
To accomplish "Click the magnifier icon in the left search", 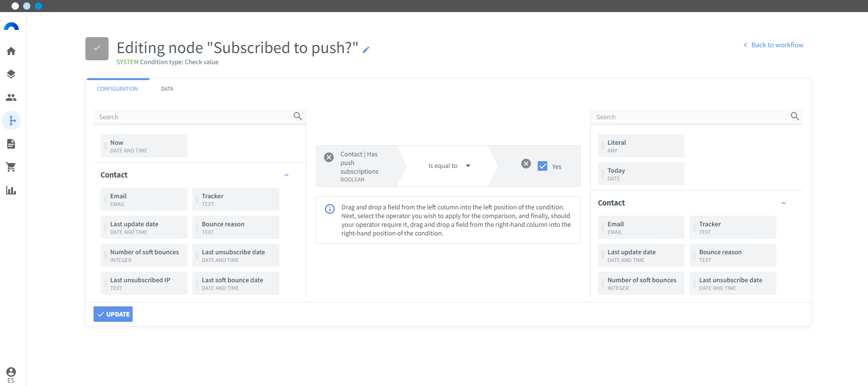I will coord(298,116).
